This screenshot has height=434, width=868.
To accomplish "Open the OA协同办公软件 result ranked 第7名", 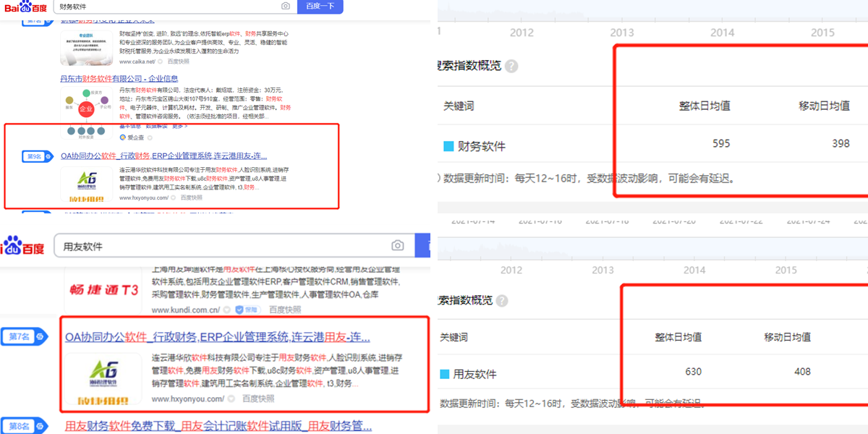I will (x=217, y=337).
